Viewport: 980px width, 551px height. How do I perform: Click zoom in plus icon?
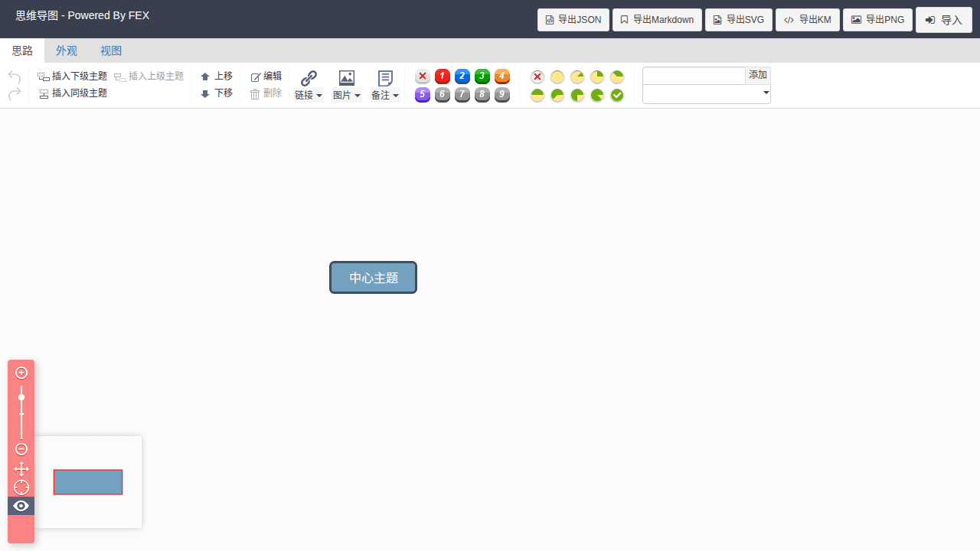pyautogui.click(x=21, y=373)
